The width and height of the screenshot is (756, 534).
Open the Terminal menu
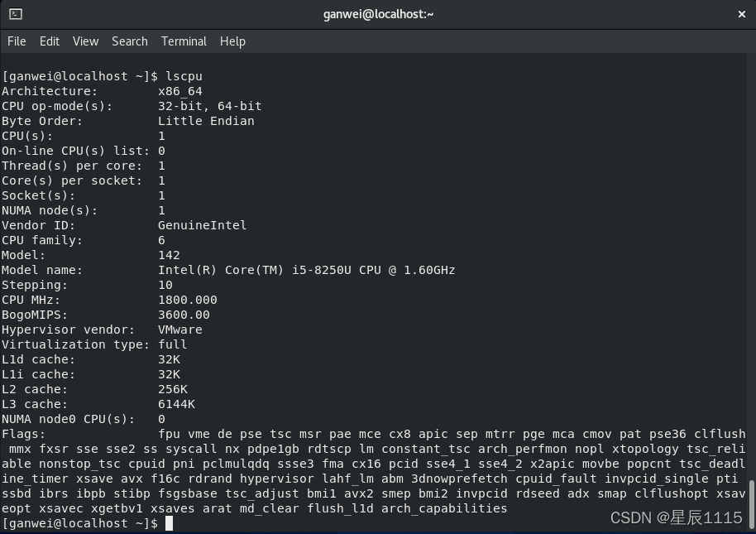[184, 41]
